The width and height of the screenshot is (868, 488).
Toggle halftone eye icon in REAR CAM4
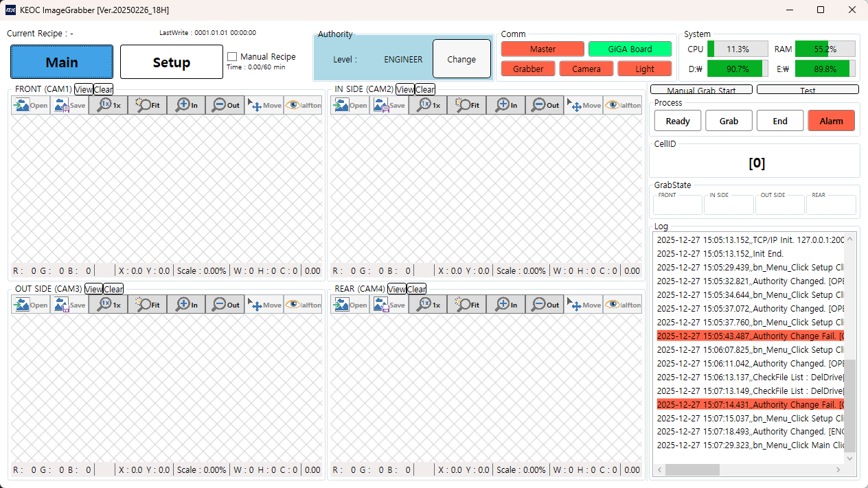tap(622, 305)
